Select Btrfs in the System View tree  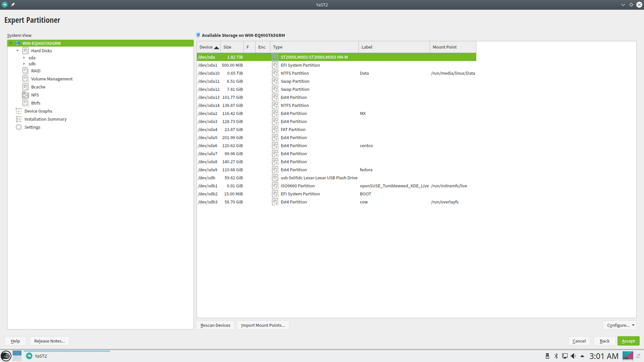pyautogui.click(x=36, y=103)
